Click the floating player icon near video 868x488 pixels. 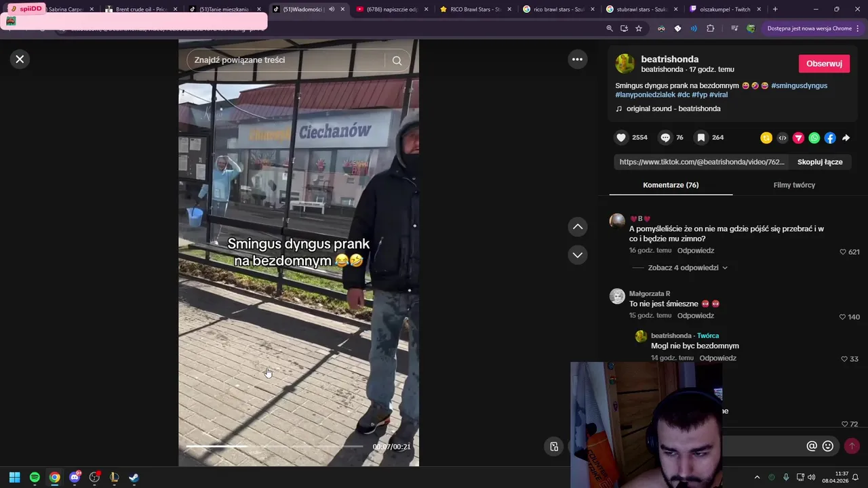(x=554, y=446)
